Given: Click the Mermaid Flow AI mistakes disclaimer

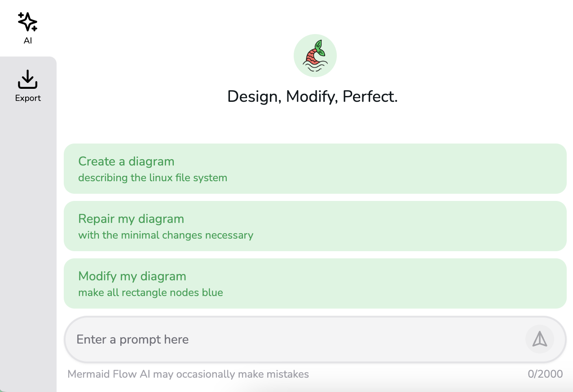Looking at the screenshot, I should pyautogui.click(x=188, y=374).
